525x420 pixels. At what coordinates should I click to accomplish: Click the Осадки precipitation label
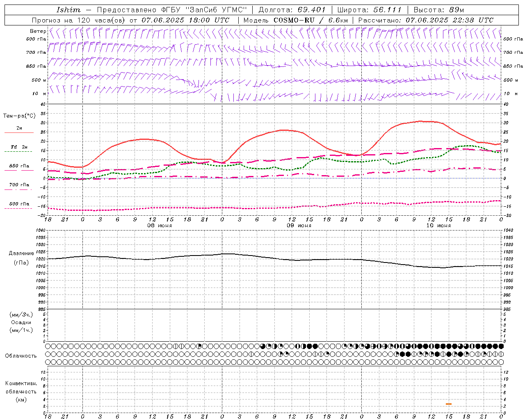coord(21,322)
